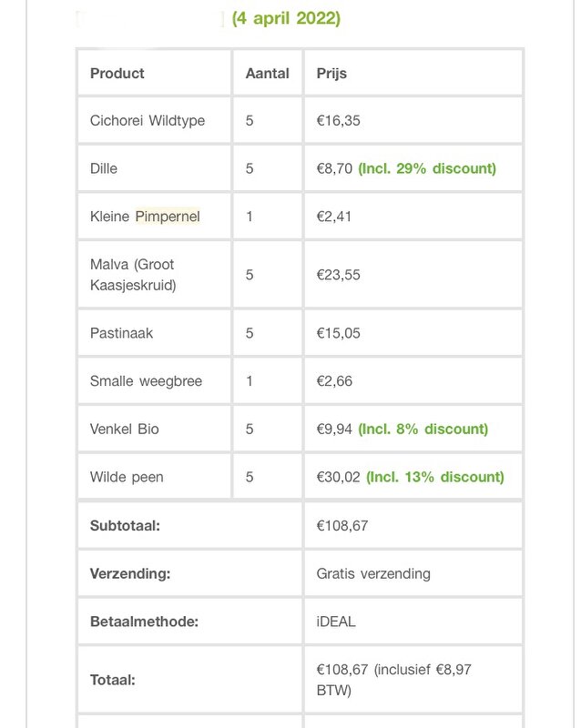Click the 29% discount label for Dille
This screenshot has width=581, height=728.
point(427,168)
